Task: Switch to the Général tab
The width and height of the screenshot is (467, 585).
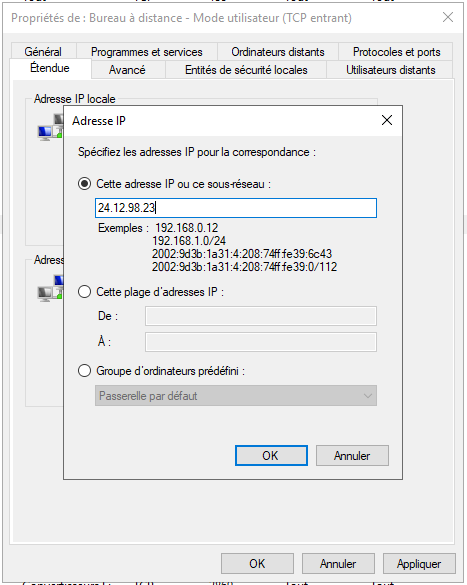Action: coord(43,51)
